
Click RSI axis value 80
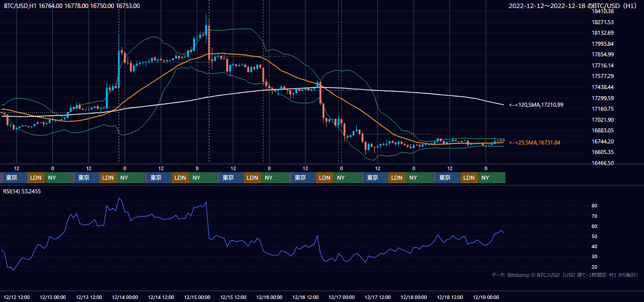595,206
